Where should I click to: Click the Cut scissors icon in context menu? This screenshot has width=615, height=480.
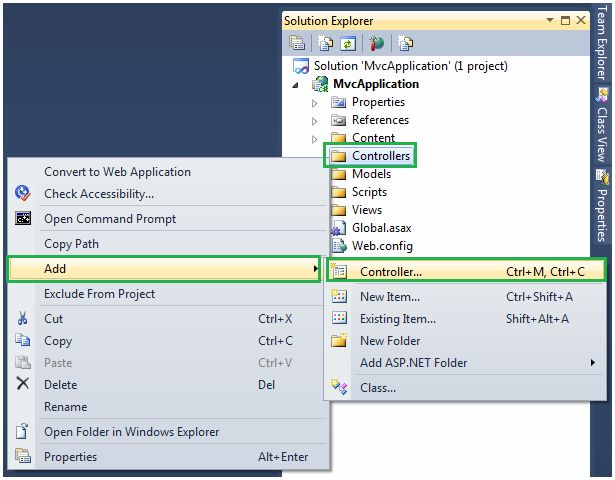[22, 318]
